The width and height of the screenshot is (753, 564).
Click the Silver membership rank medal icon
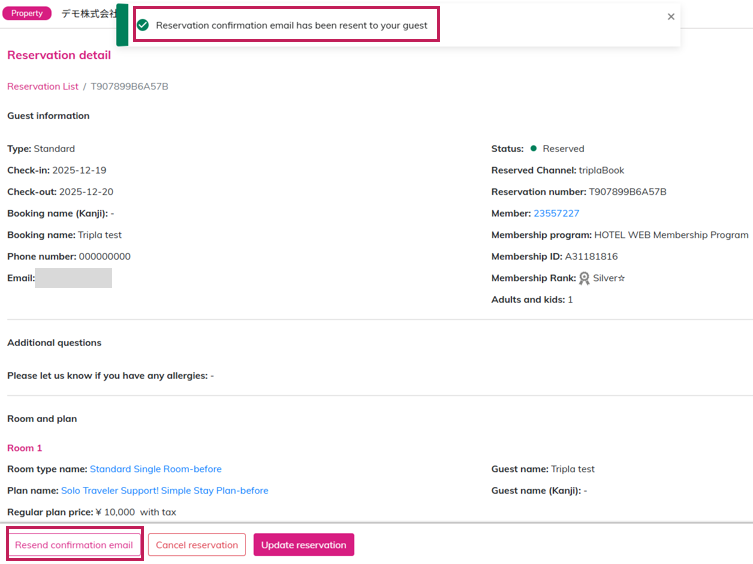point(584,278)
